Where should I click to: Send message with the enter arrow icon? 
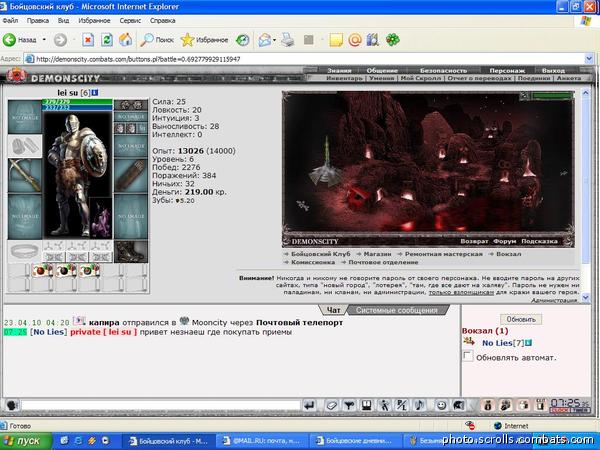click(309, 405)
